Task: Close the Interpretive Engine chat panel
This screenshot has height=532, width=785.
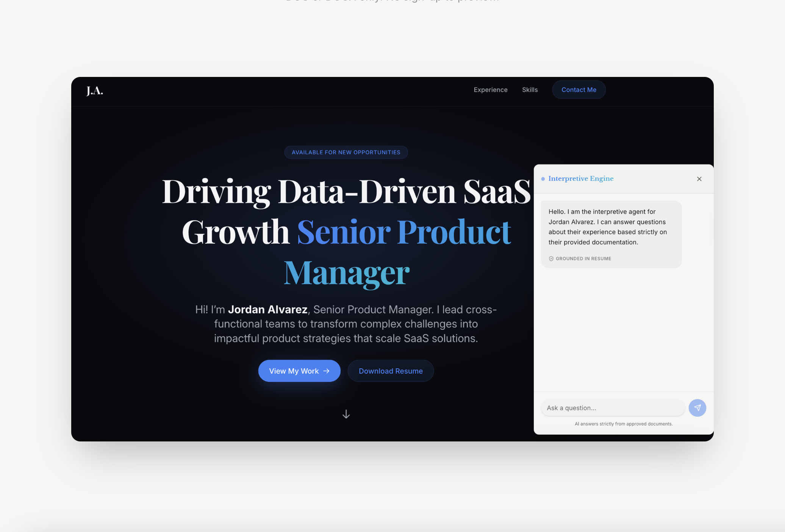Action: pos(699,179)
